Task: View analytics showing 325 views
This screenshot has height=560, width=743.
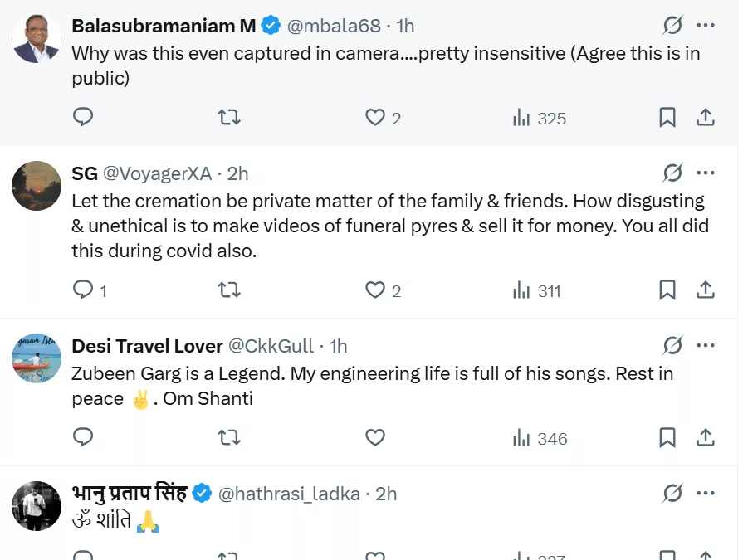Action: (539, 119)
